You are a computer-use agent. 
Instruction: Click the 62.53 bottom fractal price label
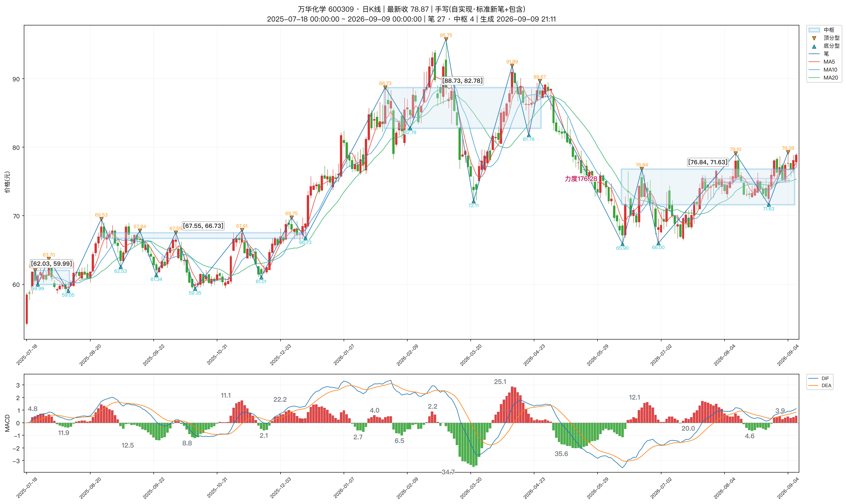click(120, 271)
